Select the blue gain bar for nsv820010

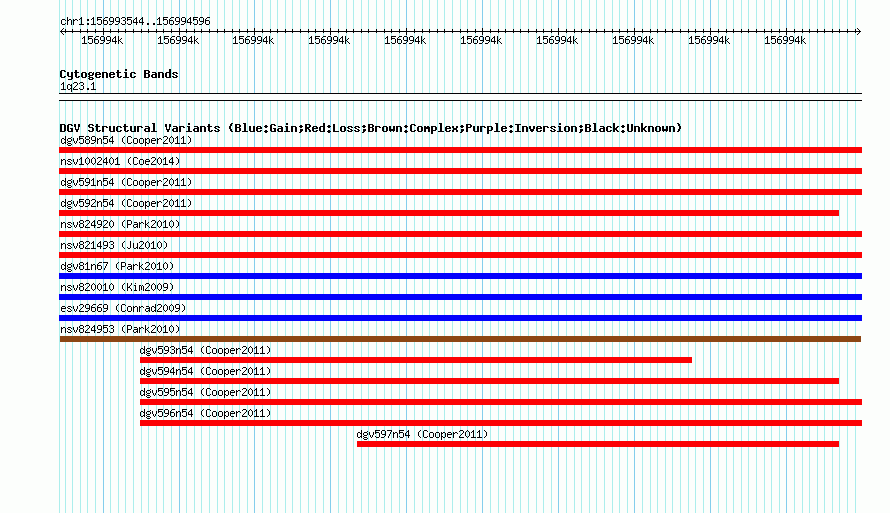pyautogui.click(x=460, y=297)
